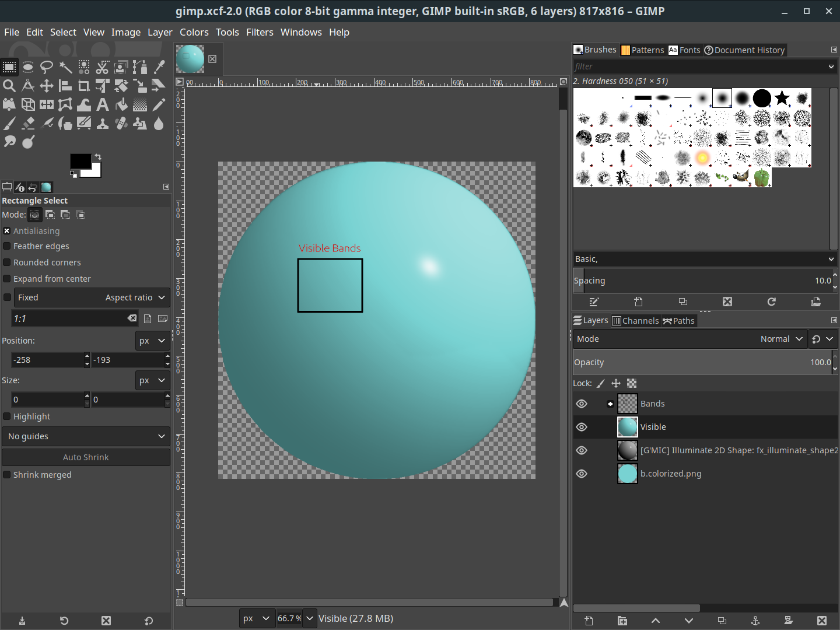
Task: Select the b.colorized.png layer
Action: pyautogui.click(x=671, y=474)
